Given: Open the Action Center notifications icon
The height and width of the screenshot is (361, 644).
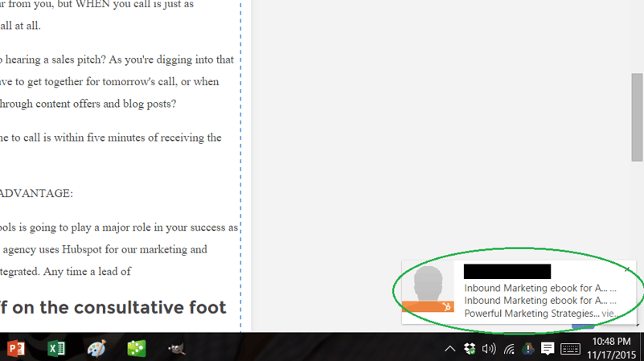Looking at the screenshot, I should click(548, 348).
